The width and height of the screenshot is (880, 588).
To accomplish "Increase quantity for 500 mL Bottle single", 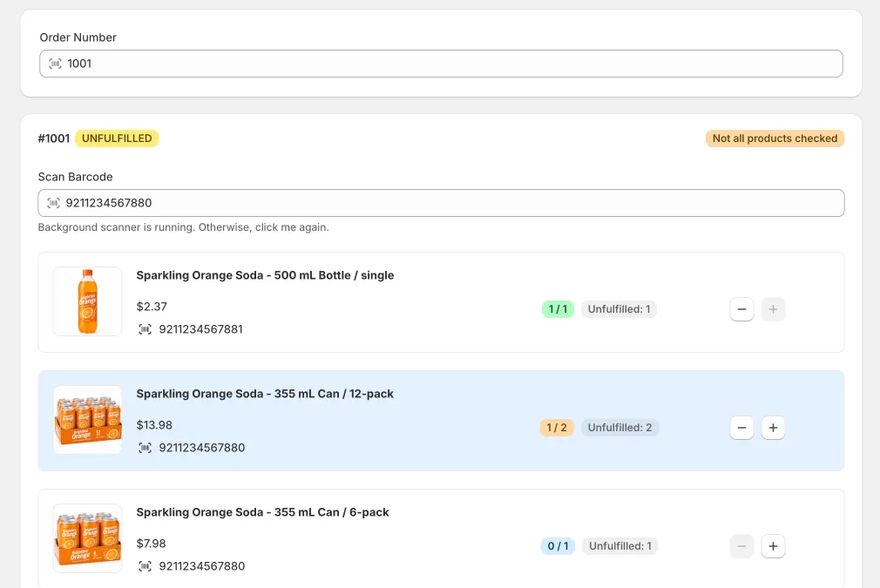I will tap(773, 309).
